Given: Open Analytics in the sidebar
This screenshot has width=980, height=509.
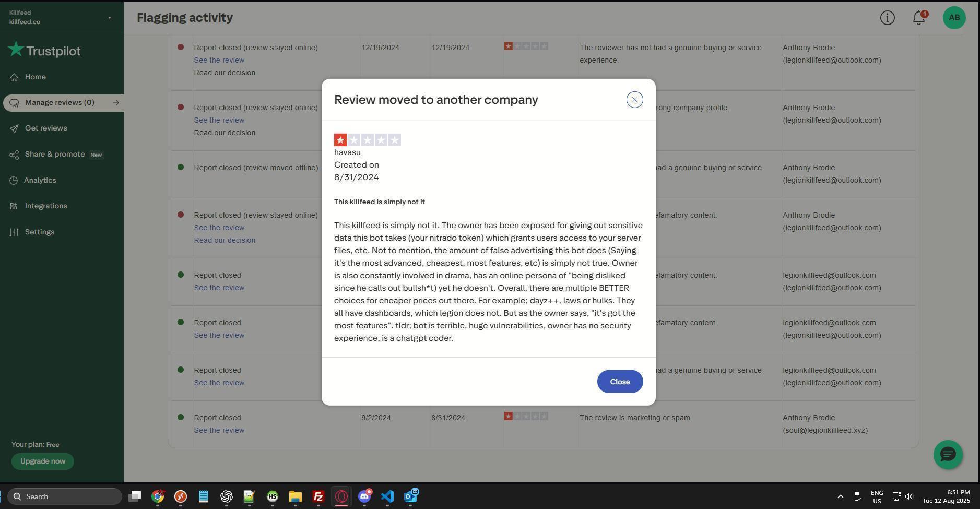Looking at the screenshot, I should click(x=40, y=180).
